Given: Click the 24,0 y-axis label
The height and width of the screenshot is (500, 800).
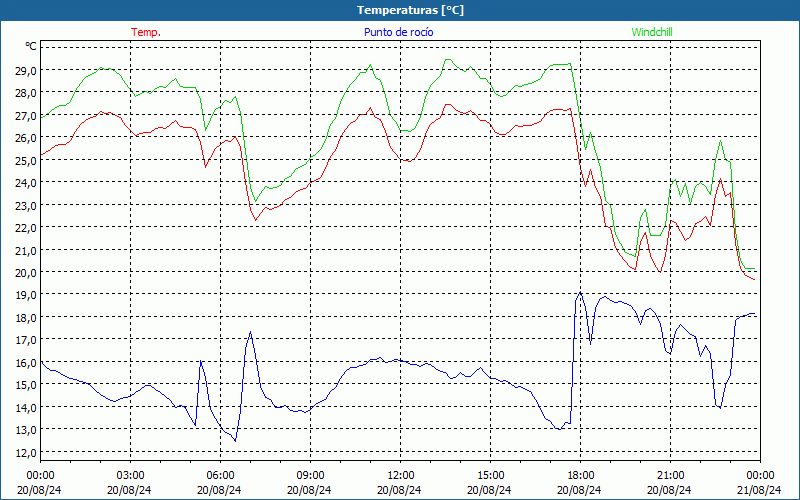Looking at the screenshot, I should pos(26,183).
